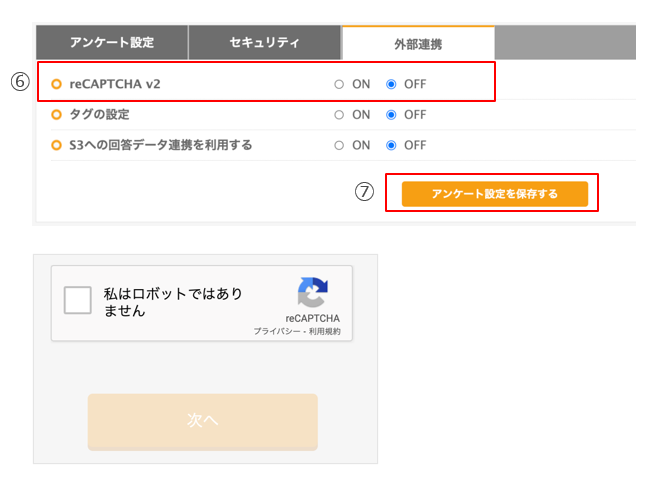This screenshot has width=670, height=485.
Task: Enable タグの設定 with ON radio
Action: coord(339,115)
